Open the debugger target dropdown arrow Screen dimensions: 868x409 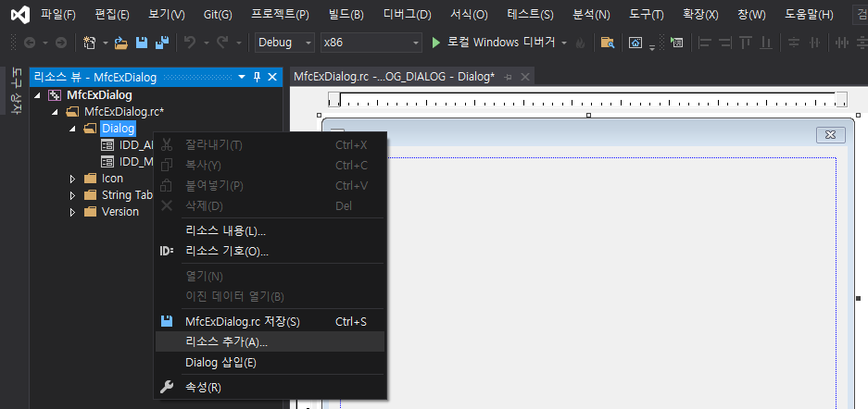[564, 43]
